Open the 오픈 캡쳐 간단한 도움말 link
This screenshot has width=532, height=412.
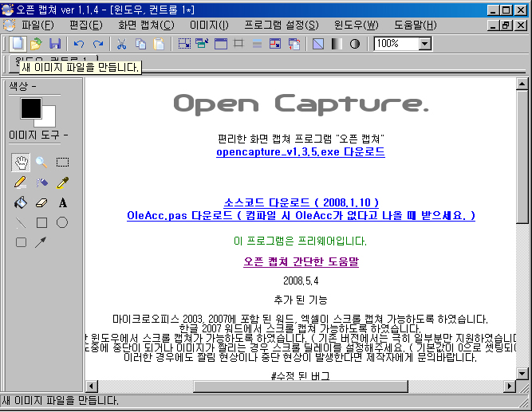pyautogui.click(x=301, y=261)
